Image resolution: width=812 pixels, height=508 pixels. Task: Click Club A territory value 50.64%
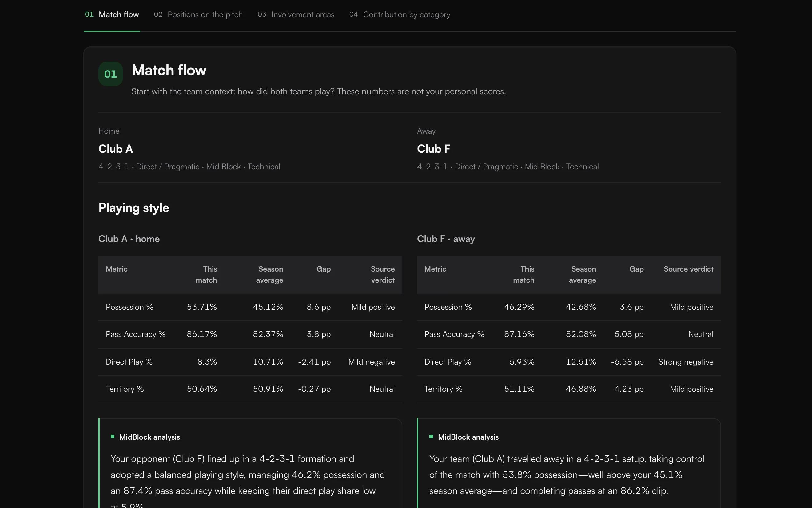(202, 389)
